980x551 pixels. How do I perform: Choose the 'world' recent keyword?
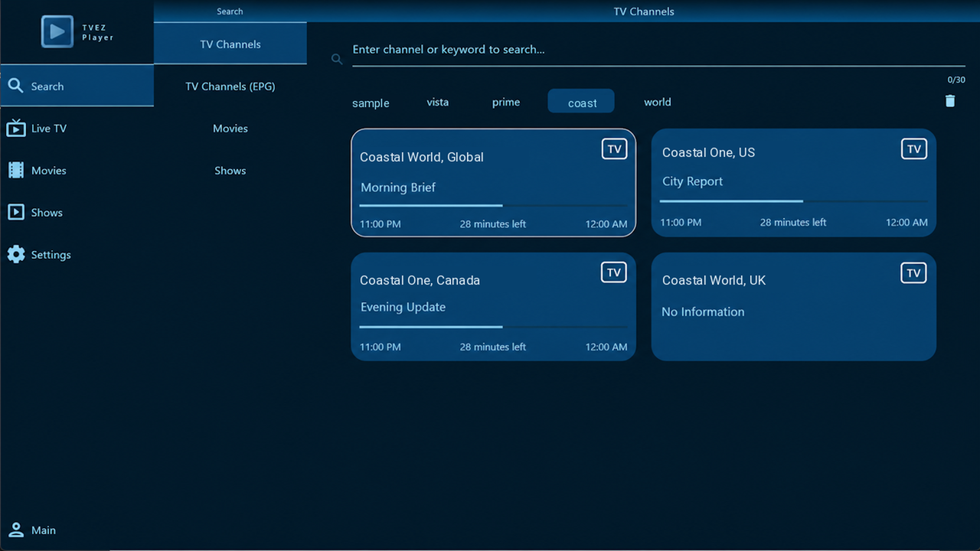tap(658, 102)
